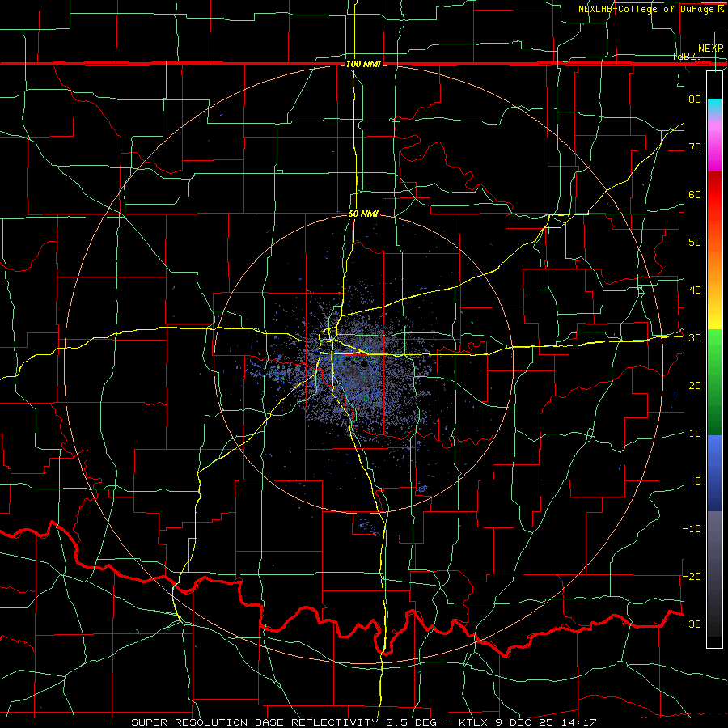The height and width of the screenshot is (728, 728).
Task: Click the "SUPER-RESOLUTION BASE REFLECTIVITY 0.5 DEG" caption
Action: click(x=286, y=722)
